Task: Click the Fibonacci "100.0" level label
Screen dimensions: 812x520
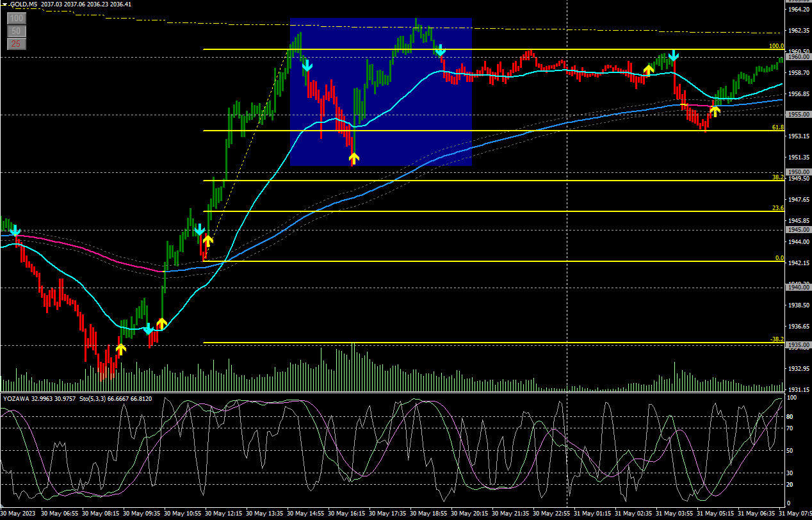Action: point(776,46)
